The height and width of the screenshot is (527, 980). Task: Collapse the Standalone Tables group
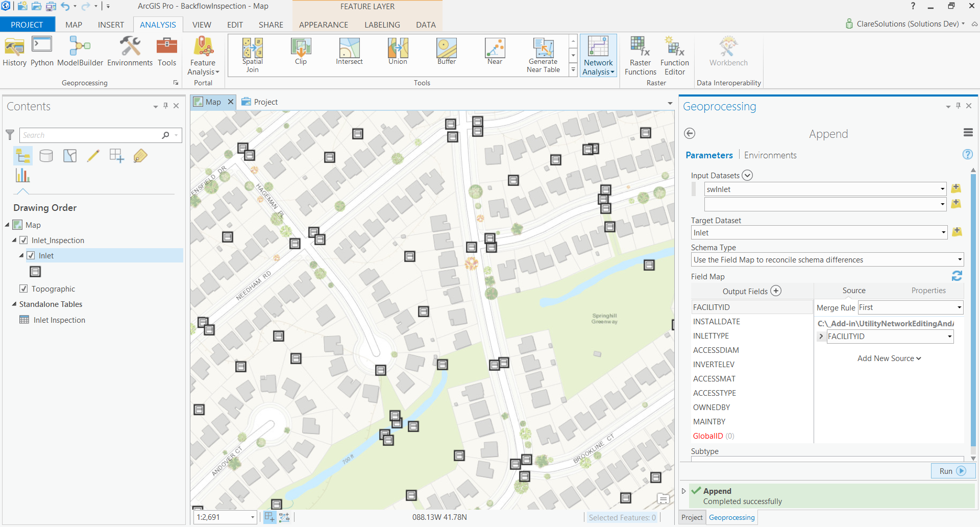click(14, 304)
